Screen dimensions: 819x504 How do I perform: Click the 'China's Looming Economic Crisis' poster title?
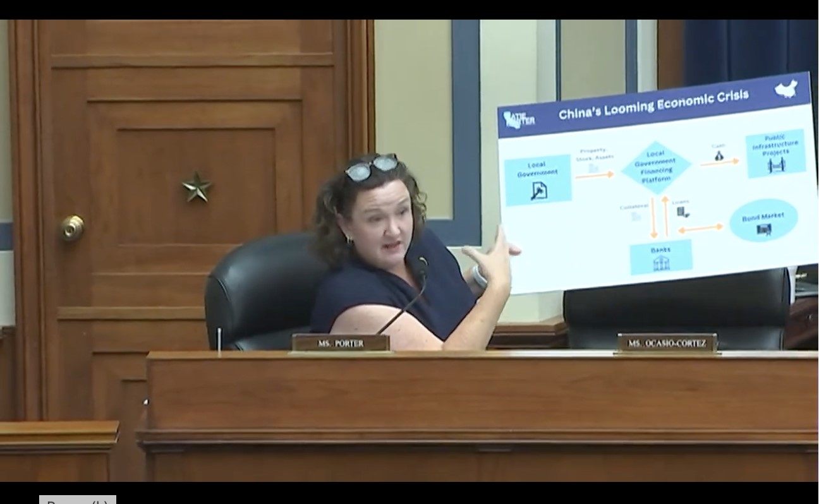653,104
